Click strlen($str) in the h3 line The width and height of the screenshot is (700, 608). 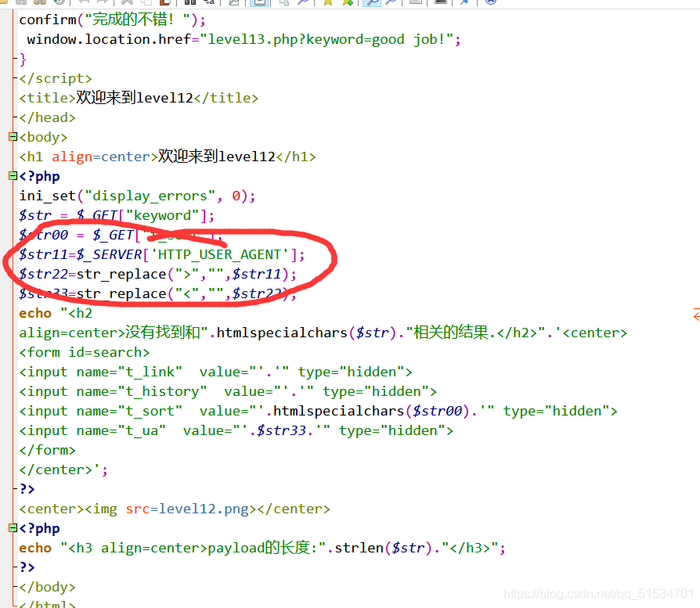[x=384, y=548]
